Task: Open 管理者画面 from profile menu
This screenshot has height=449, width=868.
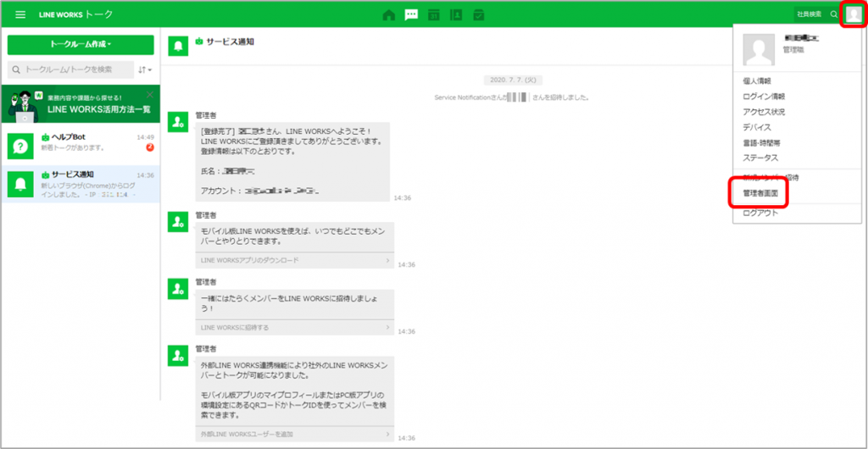Action: pyautogui.click(x=760, y=193)
